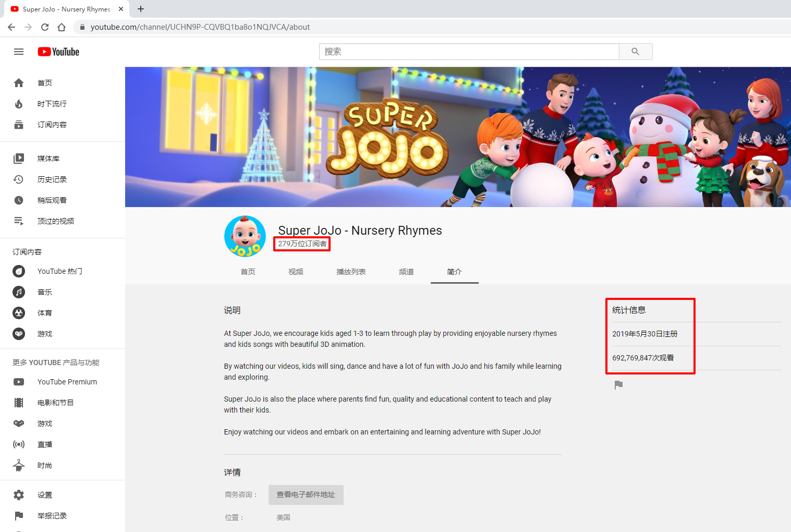Viewport: 791px width, 532px height.
Task: Open 稍后观看 watch later clock icon
Action: [19, 200]
